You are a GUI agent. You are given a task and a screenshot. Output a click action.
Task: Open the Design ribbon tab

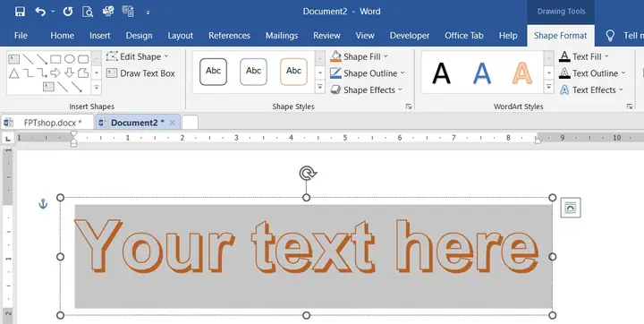point(139,36)
